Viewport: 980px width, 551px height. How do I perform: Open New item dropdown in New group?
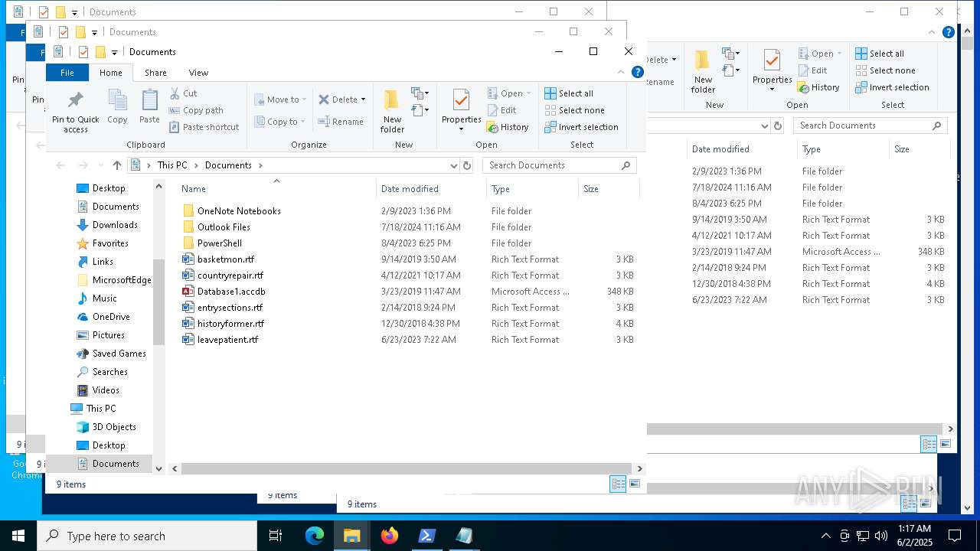(420, 93)
